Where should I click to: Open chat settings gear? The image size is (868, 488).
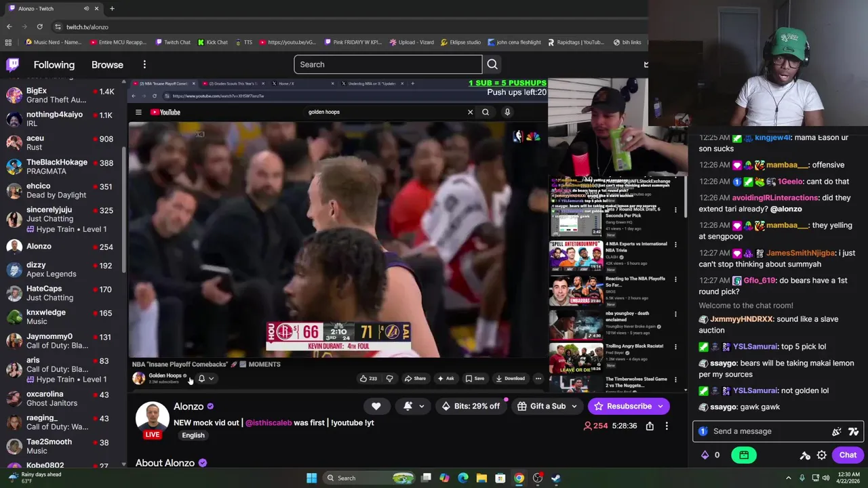[x=822, y=455]
